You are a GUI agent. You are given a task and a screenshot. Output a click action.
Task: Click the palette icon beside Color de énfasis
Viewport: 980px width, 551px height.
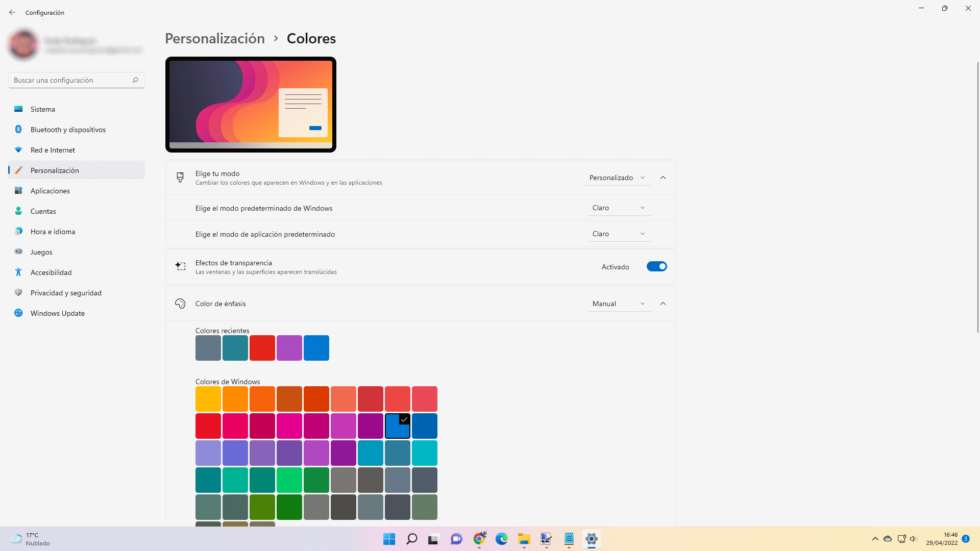[x=180, y=304]
